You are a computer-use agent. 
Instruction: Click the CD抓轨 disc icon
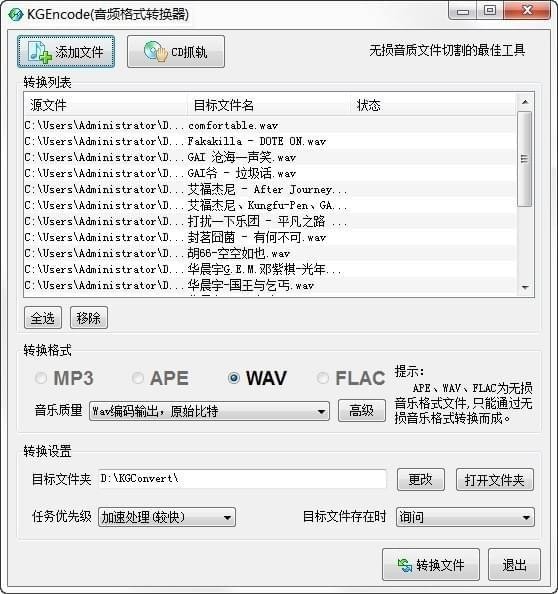[x=156, y=52]
